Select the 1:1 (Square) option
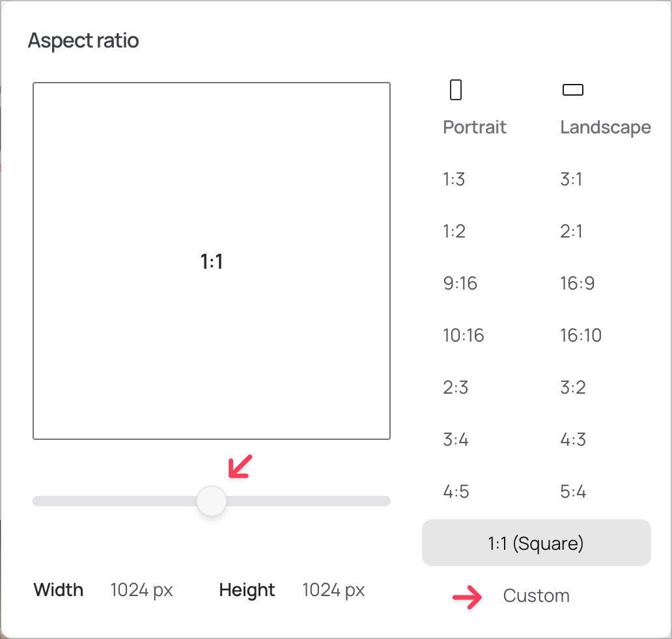The image size is (672, 639). coord(536,543)
